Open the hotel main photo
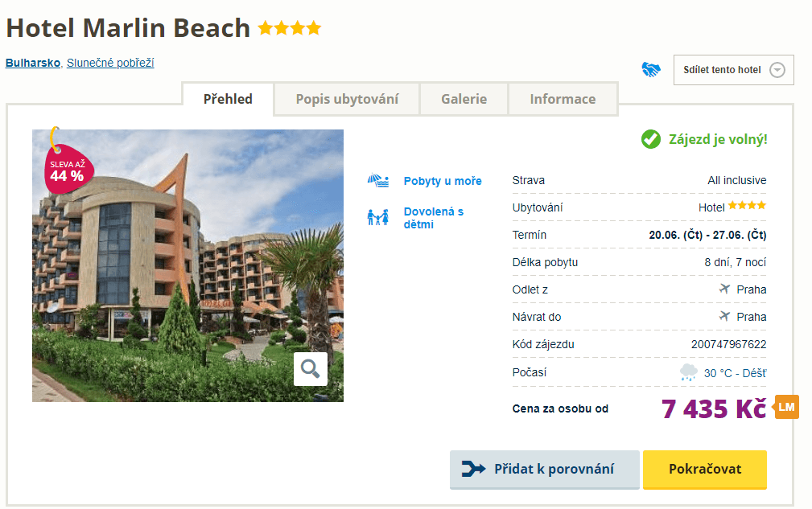Screen dimensions: 812x509 point(188,265)
